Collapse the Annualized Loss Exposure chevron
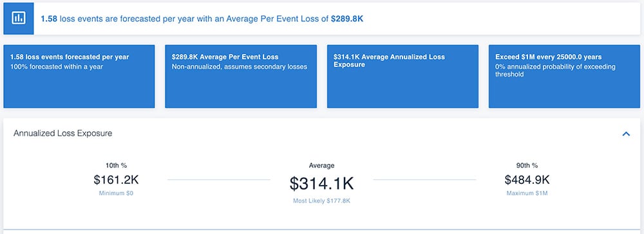Image resolution: width=644 pixels, height=234 pixels. click(x=626, y=134)
